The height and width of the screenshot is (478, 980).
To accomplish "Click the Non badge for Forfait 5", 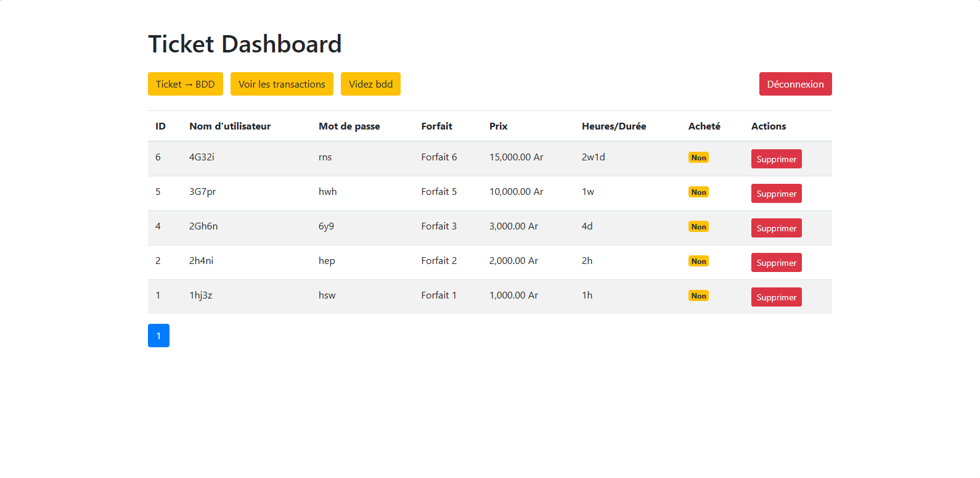I will tap(698, 192).
